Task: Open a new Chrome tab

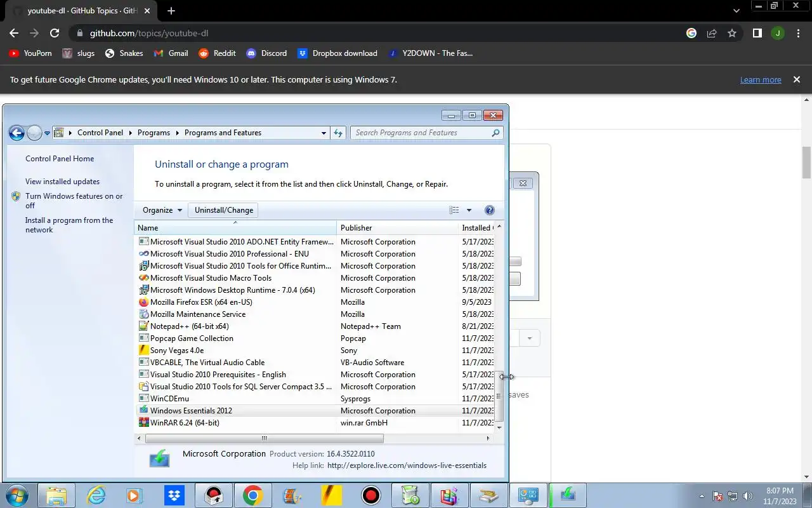Action: tap(171, 11)
